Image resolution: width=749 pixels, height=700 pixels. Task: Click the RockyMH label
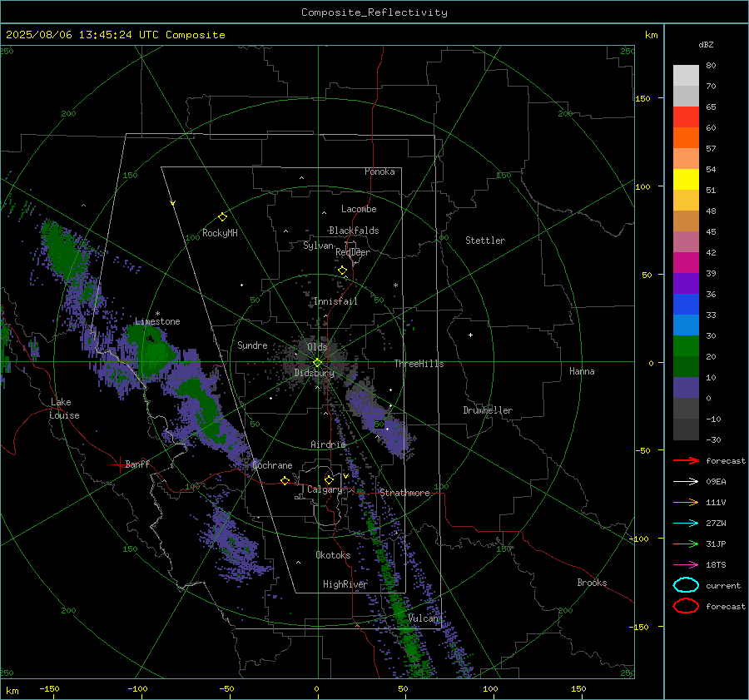[x=220, y=233]
